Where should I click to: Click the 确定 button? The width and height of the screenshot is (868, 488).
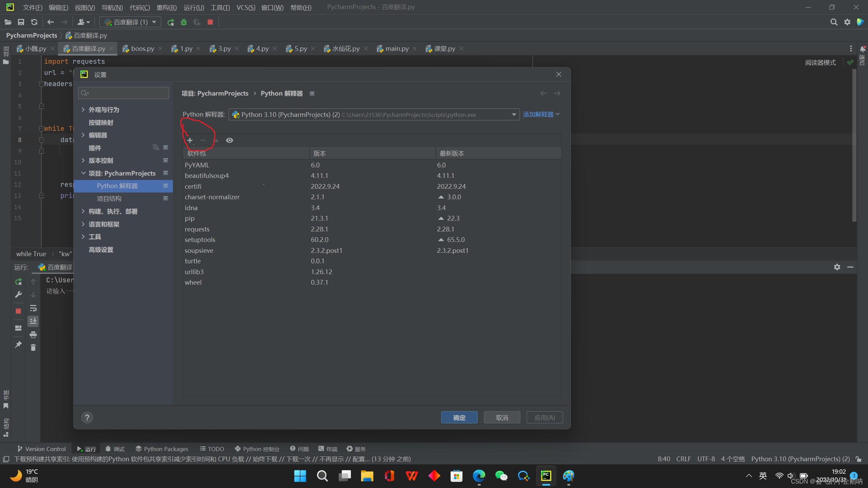[459, 418]
